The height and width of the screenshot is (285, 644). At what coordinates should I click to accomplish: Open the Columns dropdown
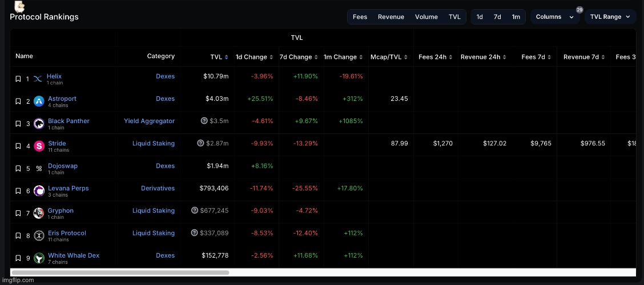pos(555,17)
